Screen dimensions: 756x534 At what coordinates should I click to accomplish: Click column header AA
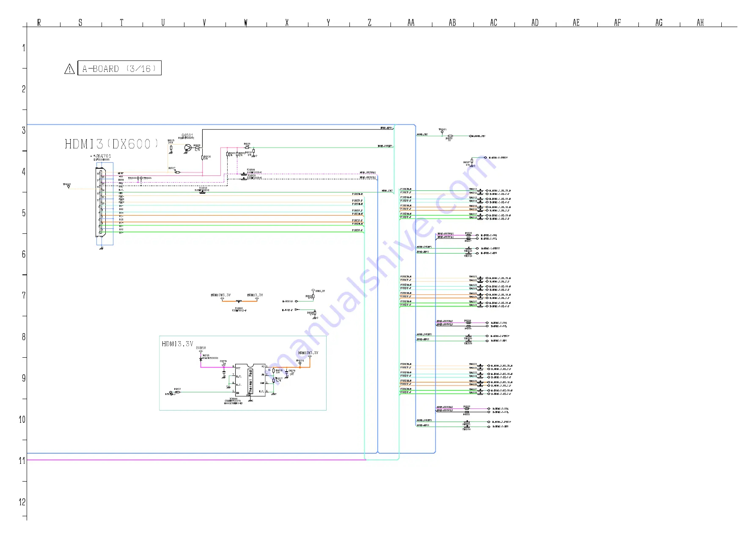(x=411, y=22)
